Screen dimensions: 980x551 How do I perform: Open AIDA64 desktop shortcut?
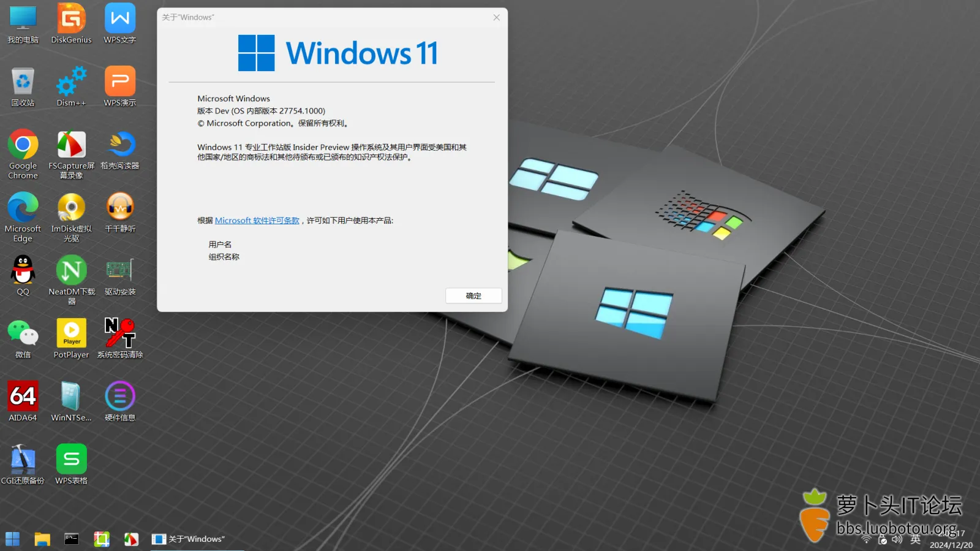(x=23, y=402)
